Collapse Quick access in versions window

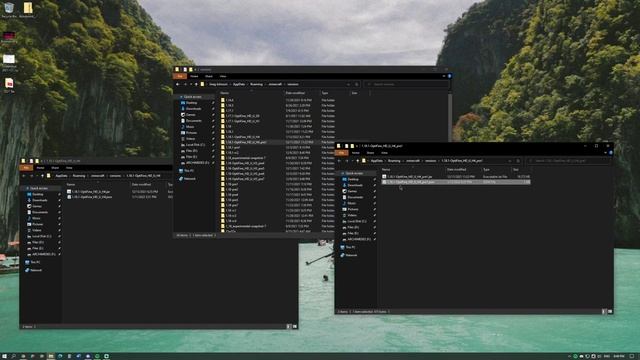point(181,97)
